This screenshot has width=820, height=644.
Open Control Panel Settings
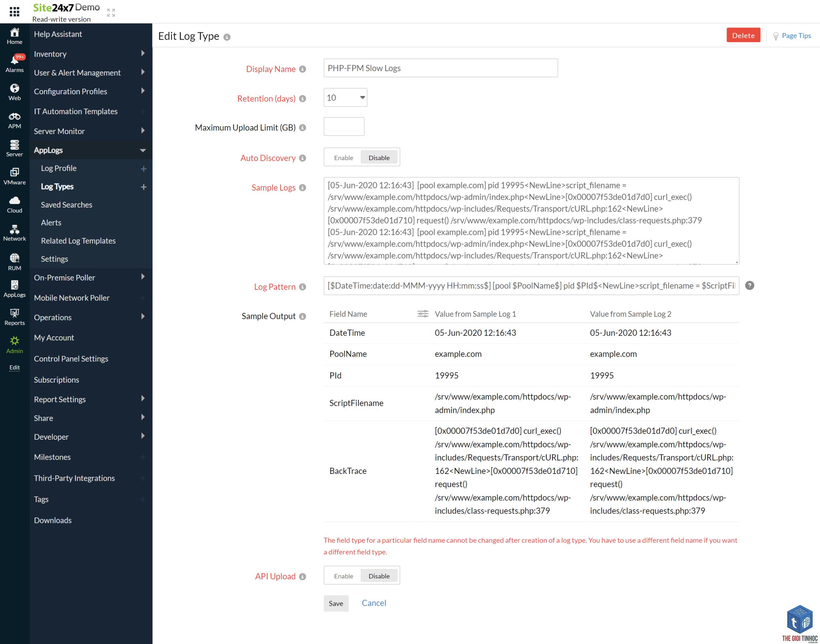pos(71,359)
